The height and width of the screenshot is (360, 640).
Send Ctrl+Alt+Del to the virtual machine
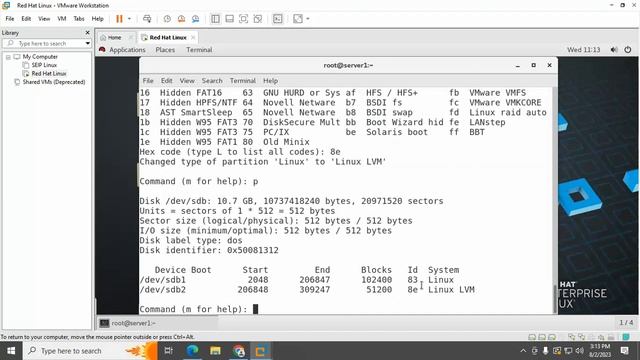coord(147,19)
